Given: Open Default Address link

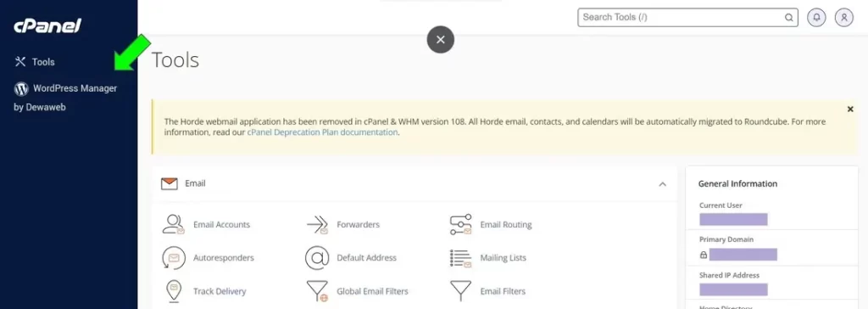Looking at the screenshot, I should pyautogui.click(x=366, y=258).
